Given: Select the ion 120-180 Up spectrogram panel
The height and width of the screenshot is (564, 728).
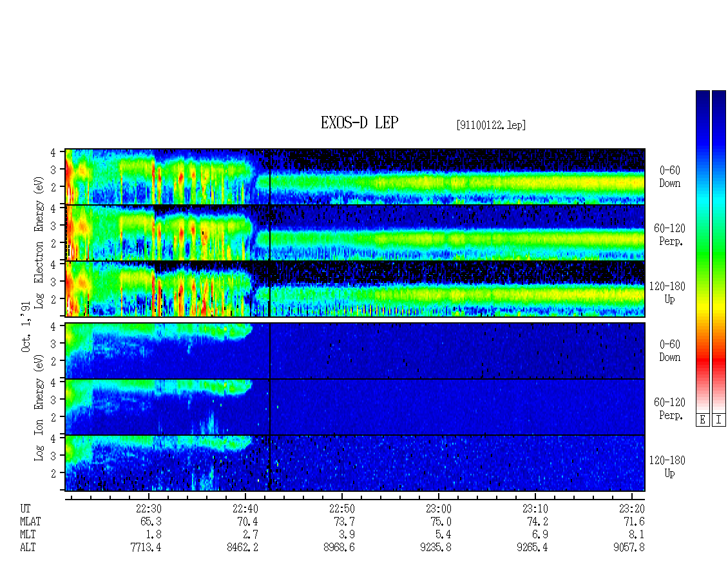Looking at the screenshot, I should point(355,463).
